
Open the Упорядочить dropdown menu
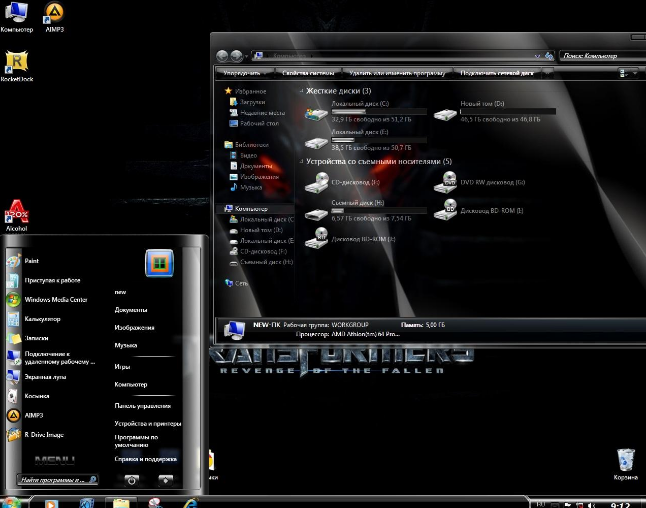pos(244,73)
